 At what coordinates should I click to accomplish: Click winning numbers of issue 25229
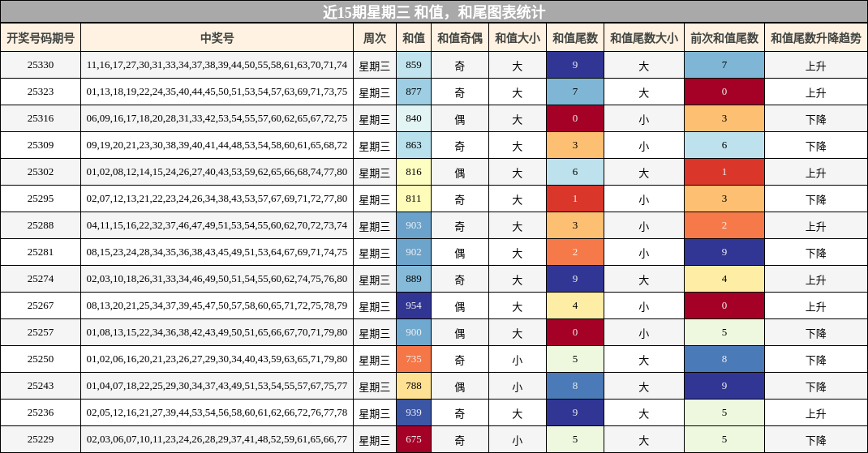coord(217,439)
